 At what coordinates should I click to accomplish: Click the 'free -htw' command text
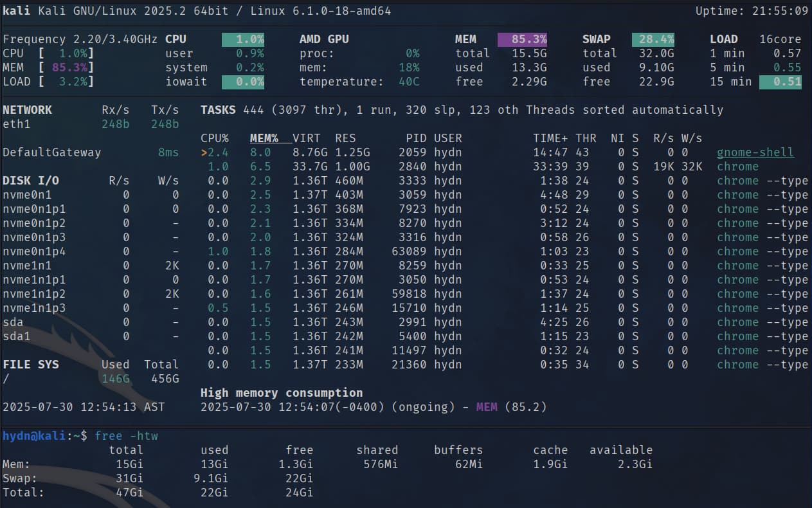pos(126,436)
